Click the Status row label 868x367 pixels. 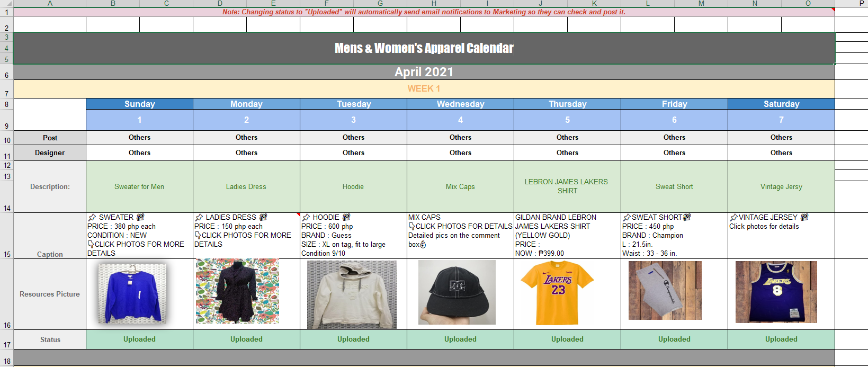pos(50,339)
